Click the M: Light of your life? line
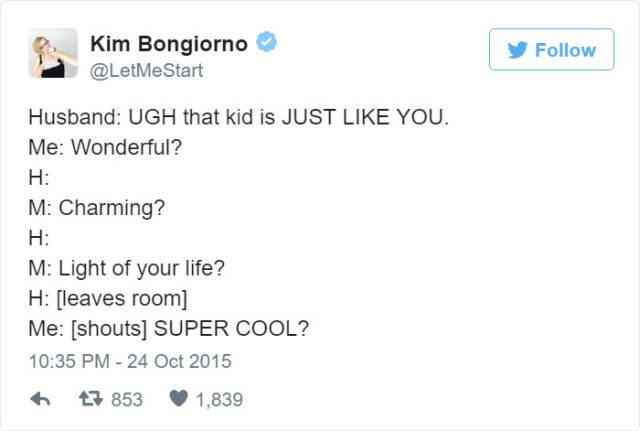 (x=127, y=269)
